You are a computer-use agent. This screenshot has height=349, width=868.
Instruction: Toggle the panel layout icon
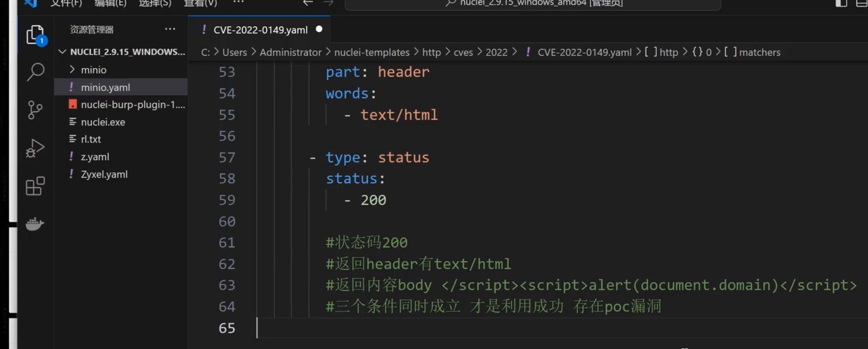(862, 3)
